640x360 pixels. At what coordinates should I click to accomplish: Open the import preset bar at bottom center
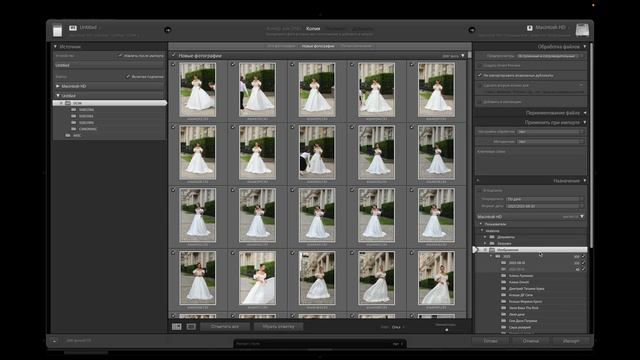[320, 344]
